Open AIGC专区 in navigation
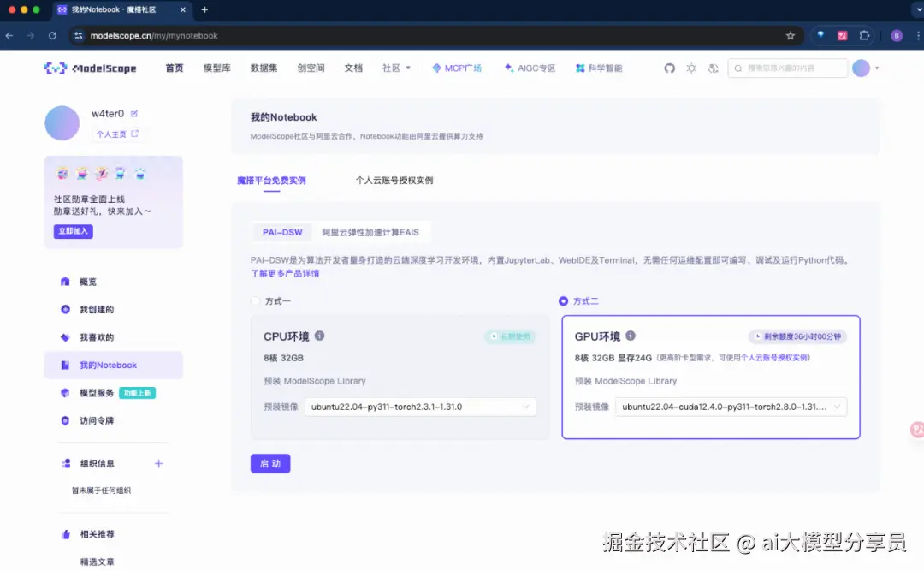 530,68
